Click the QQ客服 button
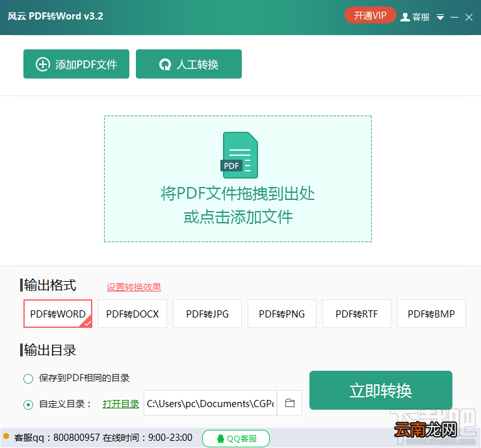This screenshot has width=481, height=448. (236, 438)
